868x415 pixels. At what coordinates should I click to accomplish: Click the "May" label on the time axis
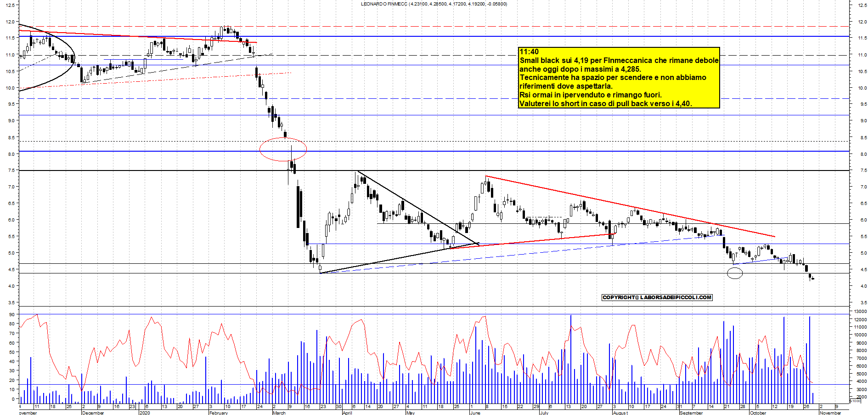tap(411, 413)
